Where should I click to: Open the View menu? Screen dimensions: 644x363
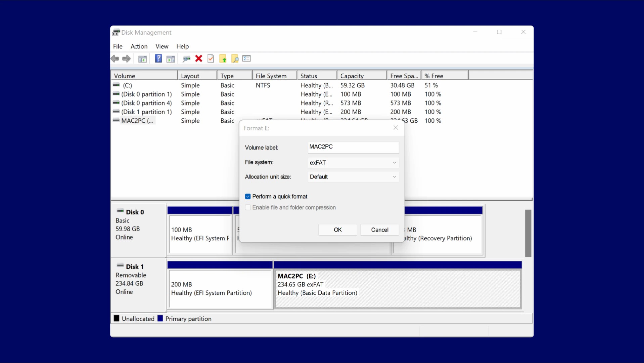[x=162, y=46]
